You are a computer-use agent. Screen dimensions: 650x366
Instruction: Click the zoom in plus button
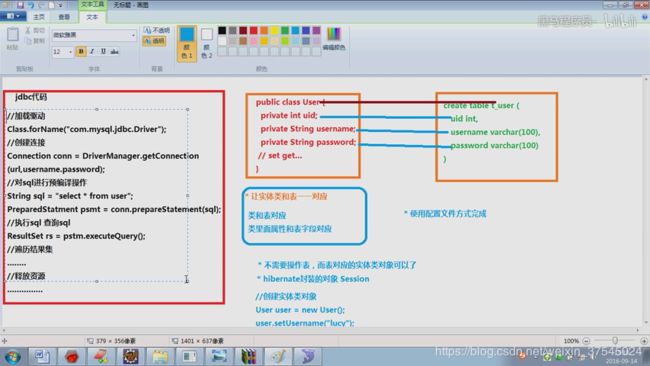[643, 341]
